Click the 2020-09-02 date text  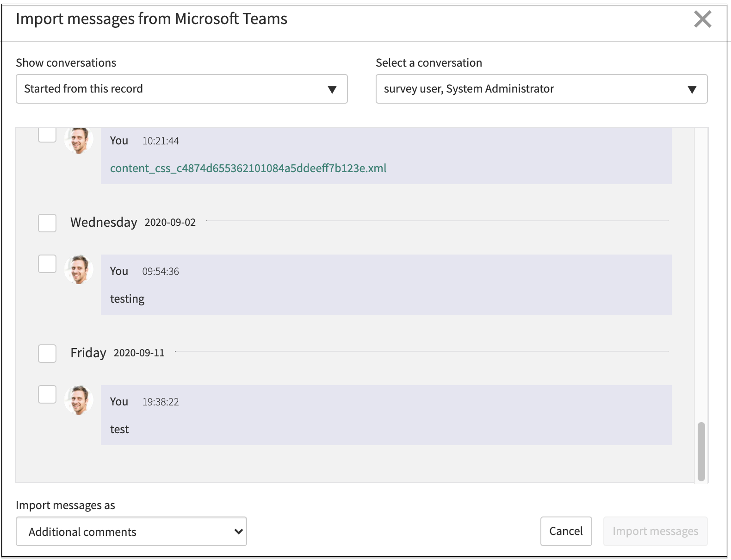click(170, 223)
